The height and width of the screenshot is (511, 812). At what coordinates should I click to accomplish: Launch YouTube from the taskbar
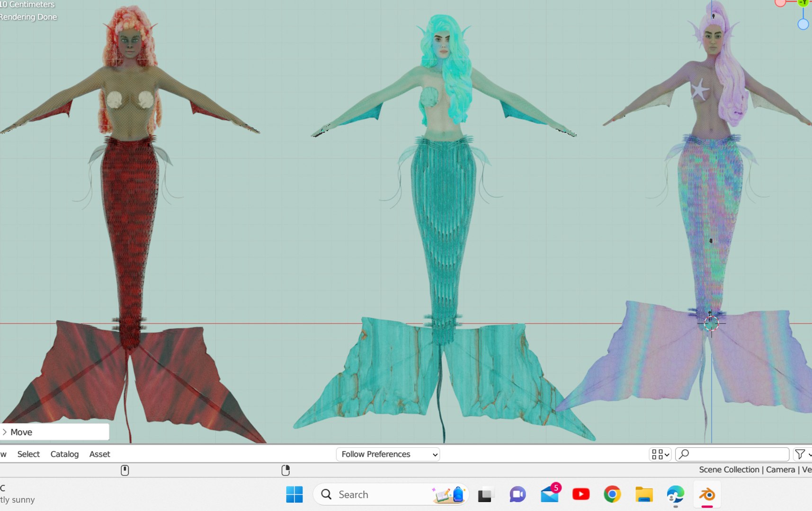581,494
